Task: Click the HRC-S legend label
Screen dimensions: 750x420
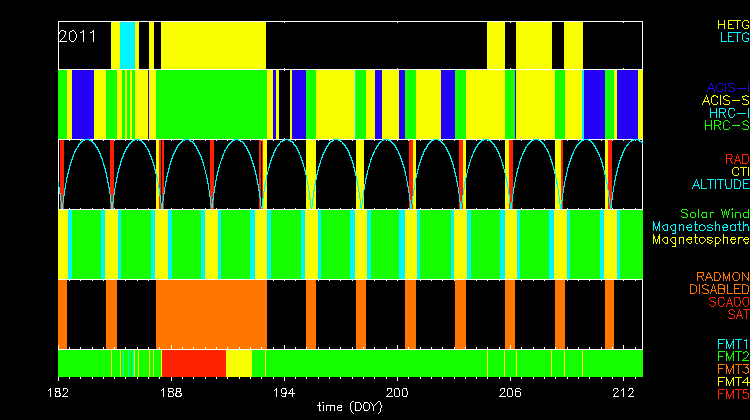Action: pos(726,126)
